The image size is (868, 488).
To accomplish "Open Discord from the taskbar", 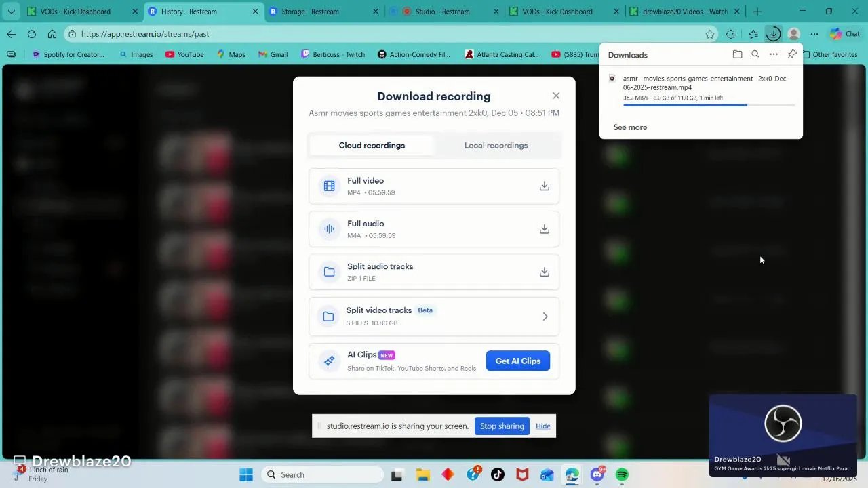I will (x=597, y=474).
